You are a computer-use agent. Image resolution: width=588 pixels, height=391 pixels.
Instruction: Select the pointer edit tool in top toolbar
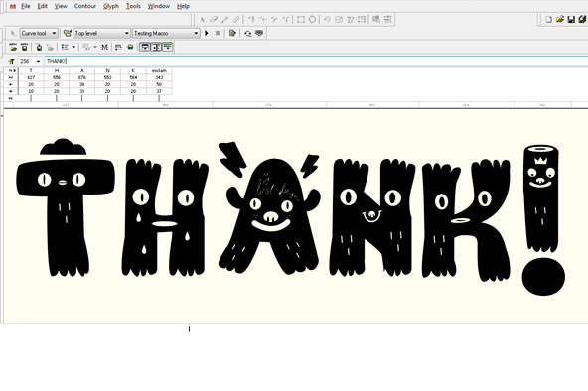(x=203, y=20)
